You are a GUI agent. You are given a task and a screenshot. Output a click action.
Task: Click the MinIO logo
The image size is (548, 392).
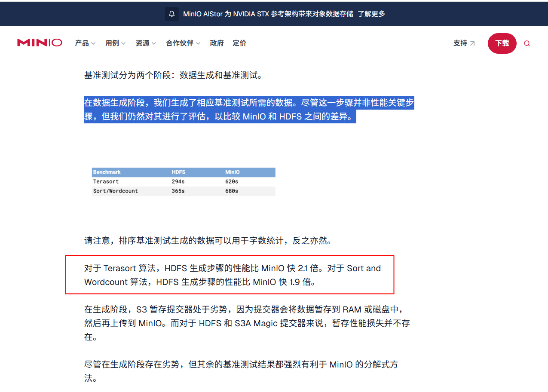(x=40, y=43)
